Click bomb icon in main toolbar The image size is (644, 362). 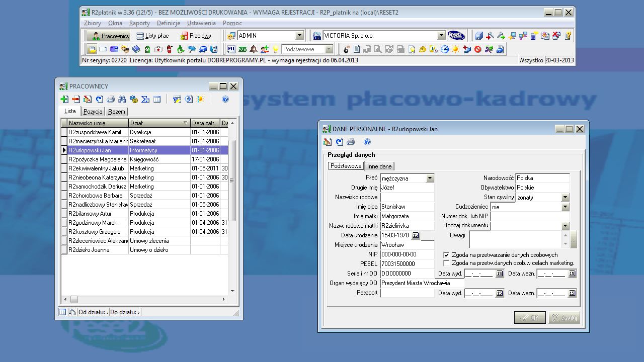point(347,49)
